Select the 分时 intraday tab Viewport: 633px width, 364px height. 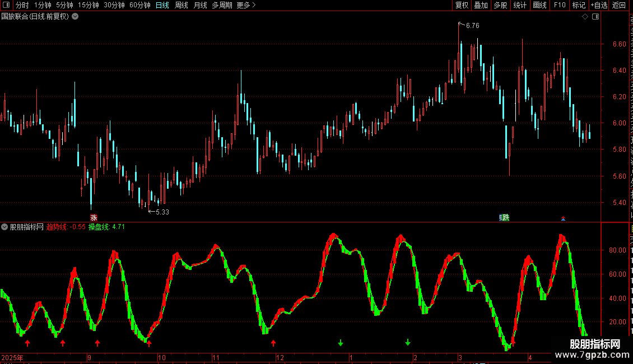pos(22,5)
